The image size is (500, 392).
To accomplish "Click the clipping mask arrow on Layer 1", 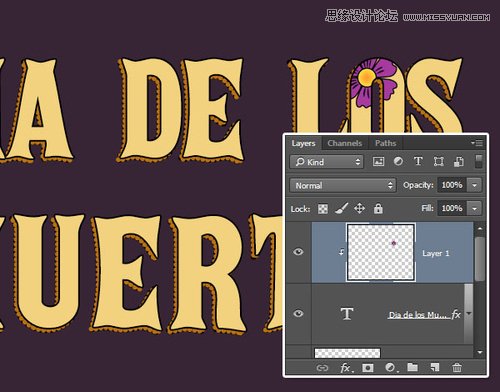I will 341,253.
